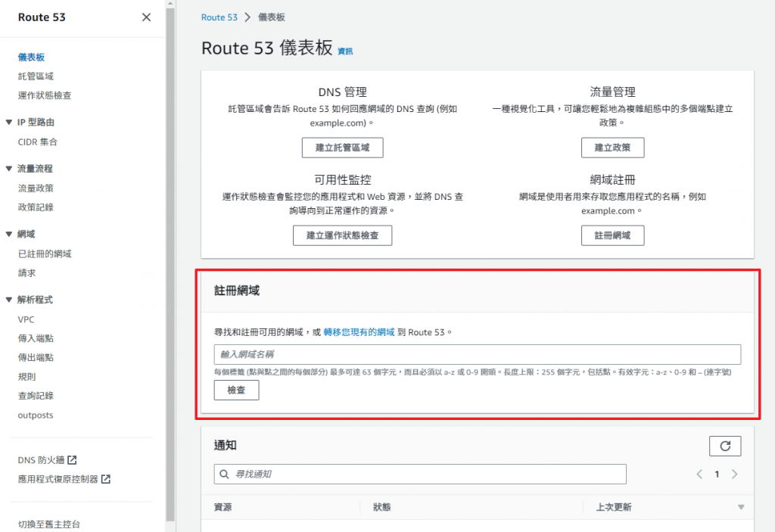
Task: Open CIDR 集合 in the sidebar
Action: [x=38, y=142]
